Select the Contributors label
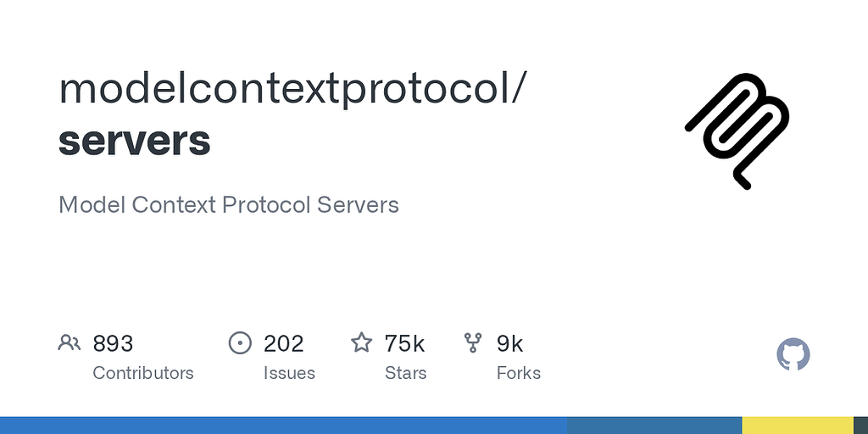Viewport: 868px width, 434px height. tap(142, 373)
